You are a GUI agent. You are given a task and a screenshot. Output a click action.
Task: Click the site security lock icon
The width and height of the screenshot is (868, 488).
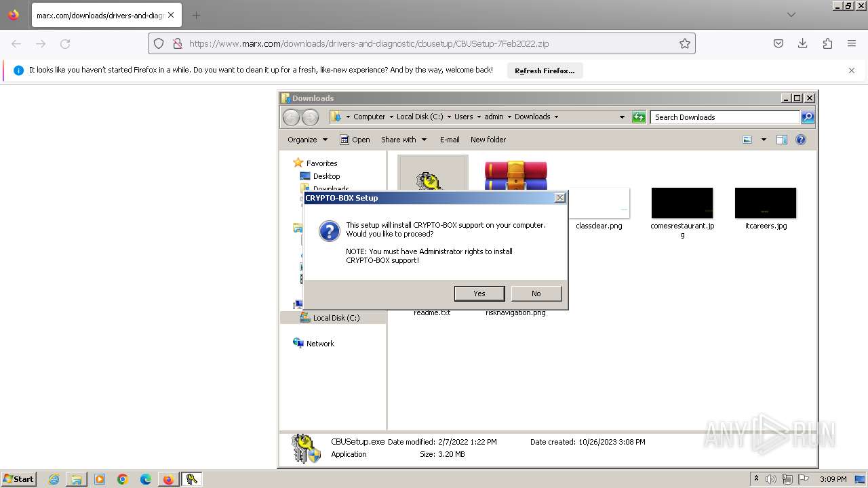177,43
